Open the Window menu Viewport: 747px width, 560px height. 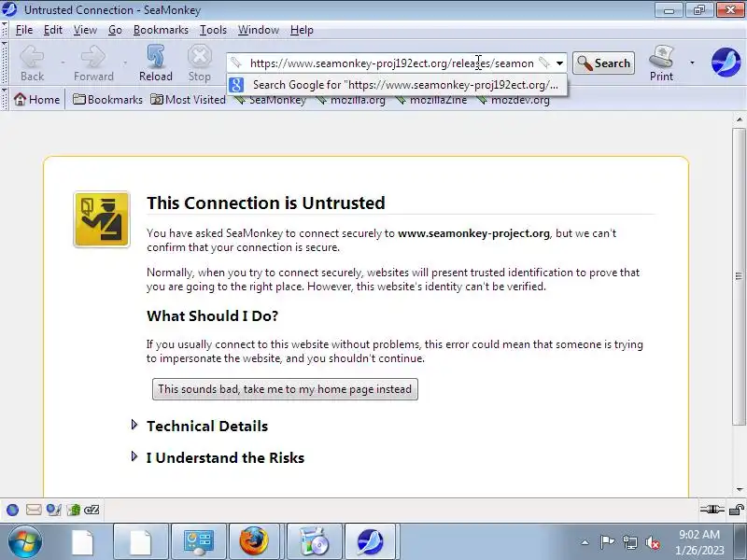coord(259,30)
